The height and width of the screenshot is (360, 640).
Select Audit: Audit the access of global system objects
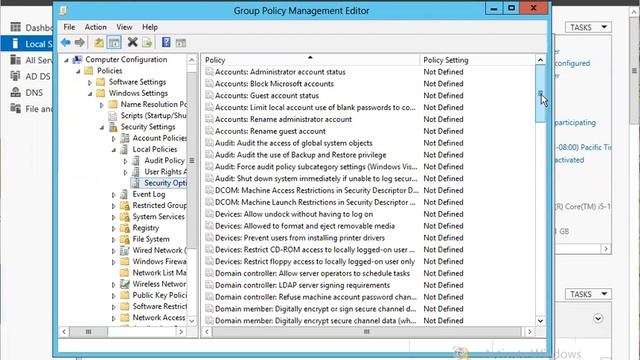(293, 143)
